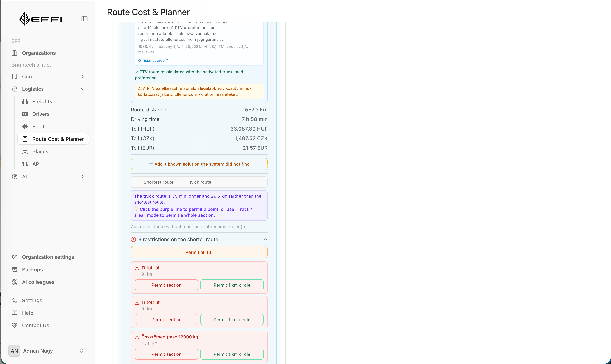Click the Backups archive icon
Image resolution: width=611 pixels, height=364 pixels.
pos(15,270)
